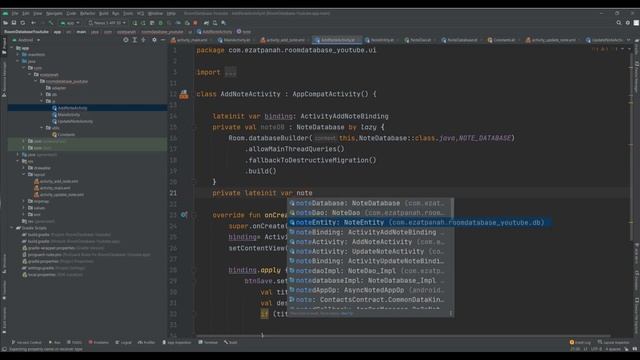The width and height of the screenshot is (640, 360).
Task: Switch to the Constants.kt editor tab
Action: pyautogui.click(x=501, y=40)
